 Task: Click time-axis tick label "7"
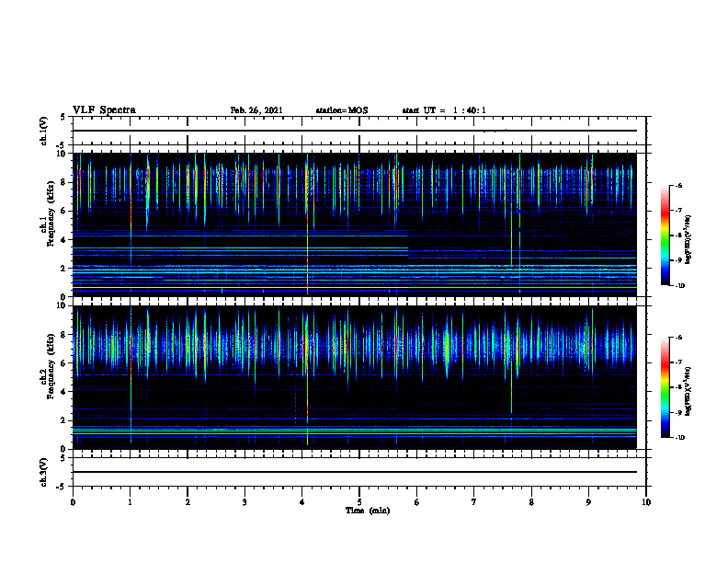[x=474, y=502]
